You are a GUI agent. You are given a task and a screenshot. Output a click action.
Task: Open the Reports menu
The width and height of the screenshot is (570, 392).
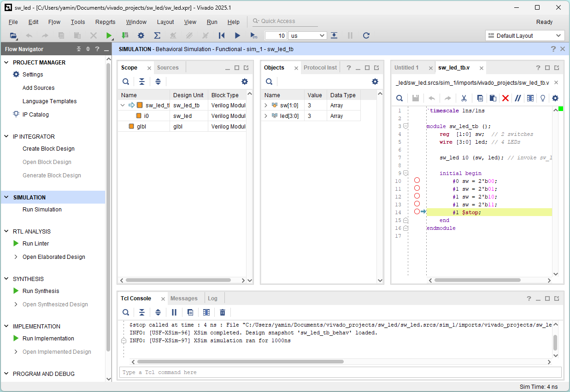[105, 22]
